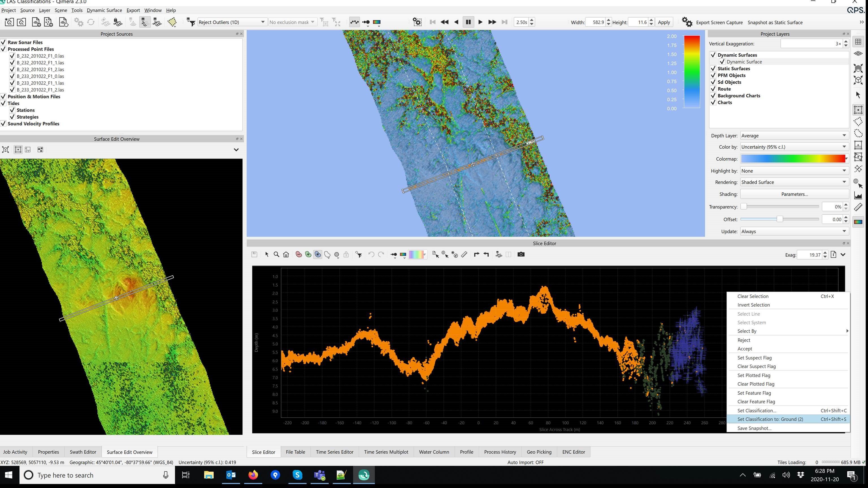Click the Export Screen Capture gear icon

[x=687, y=22]
